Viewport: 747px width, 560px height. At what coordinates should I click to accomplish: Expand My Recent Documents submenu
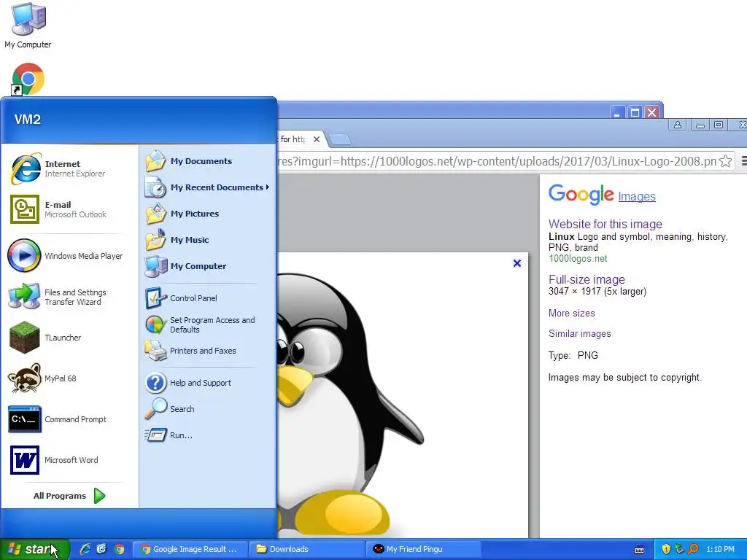point(207,187)
